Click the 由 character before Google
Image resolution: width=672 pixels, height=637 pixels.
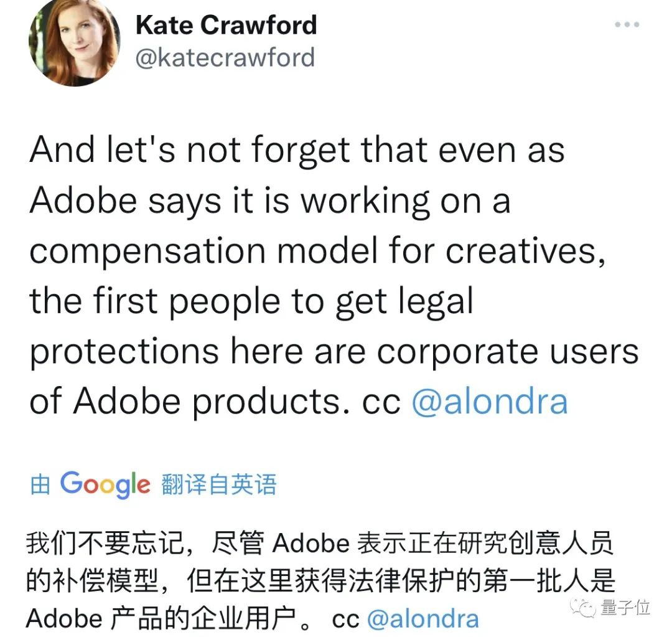40,484
